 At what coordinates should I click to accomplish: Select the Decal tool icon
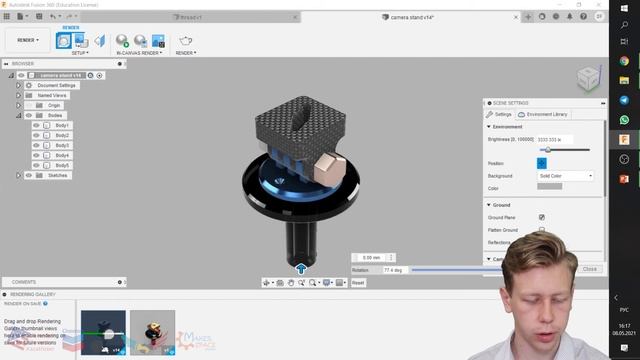point(100,41)
